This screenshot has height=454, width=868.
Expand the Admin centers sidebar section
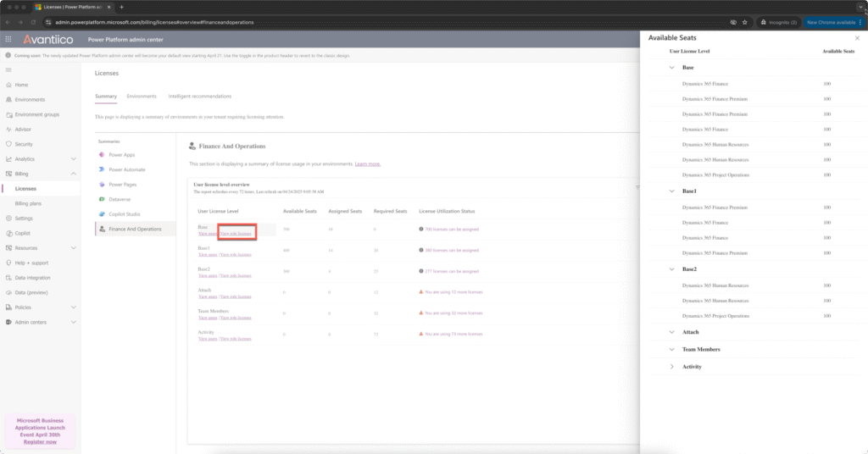pyautogui.click(x=73, y=322)
